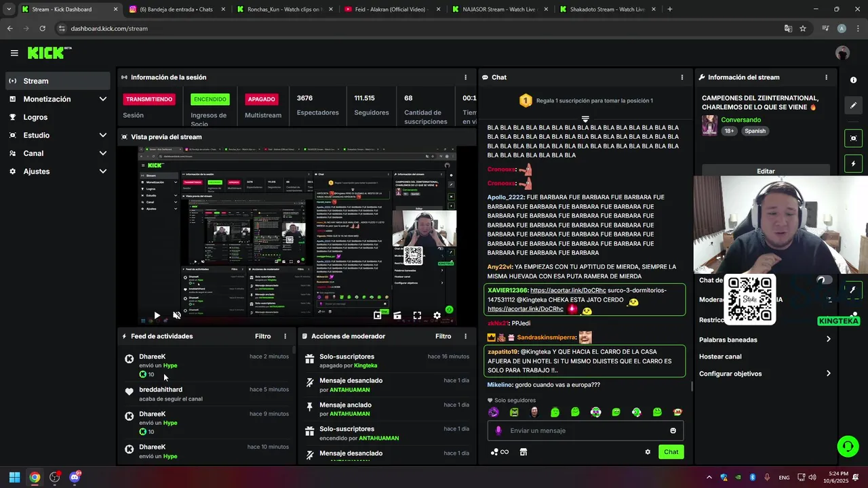
Task: Open Filtro in Acciones de moderador
Action: click(443, 336)
